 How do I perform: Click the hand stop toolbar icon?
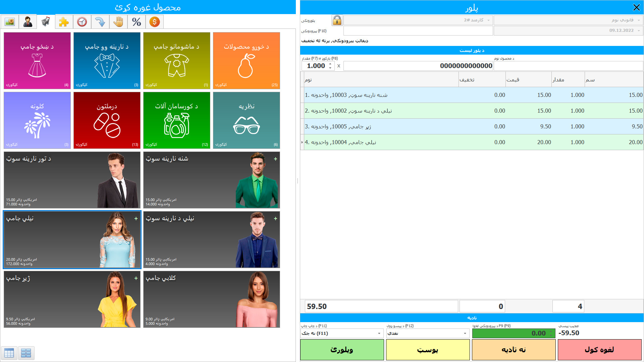point(118,22)
